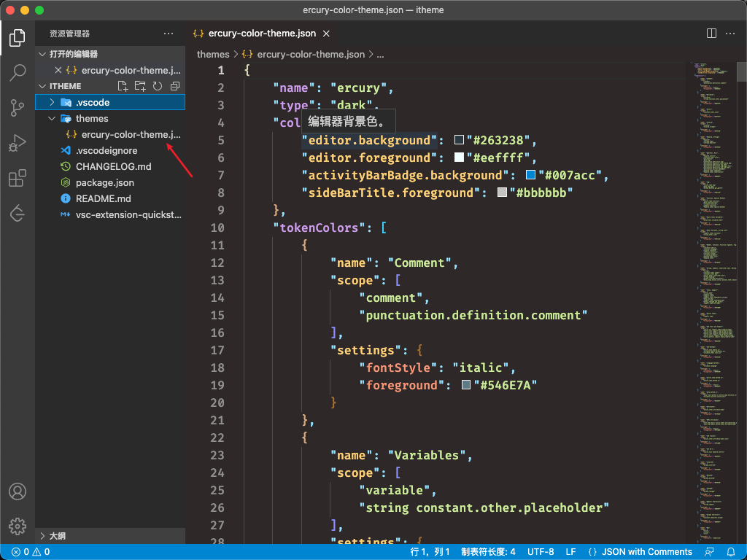Image resolution: width=747 pixels, height=560 pixels.
Task: Change tab size setting in status bar
Action: click(488, 552)
